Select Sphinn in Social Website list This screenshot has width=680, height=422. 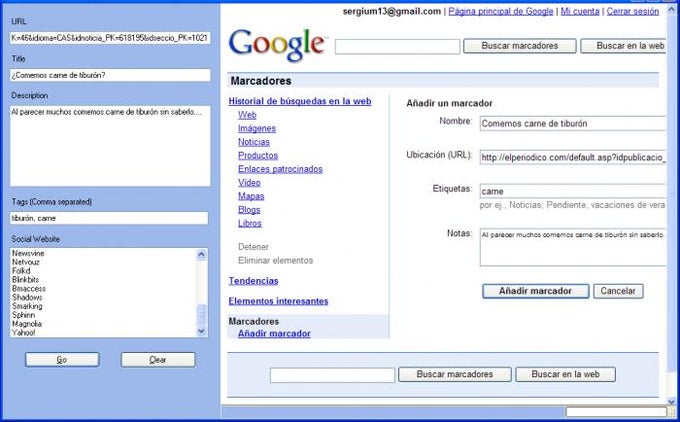point(23,315)
